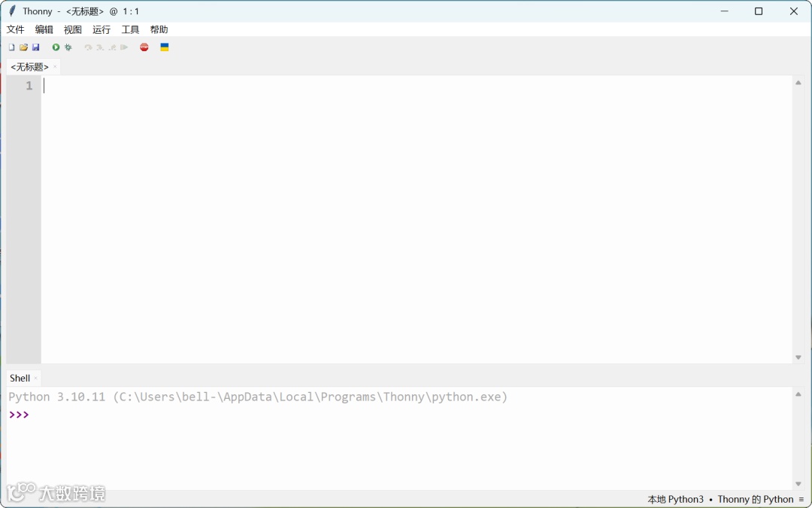Click the grayed Step into icon

(x=100, y=47)
